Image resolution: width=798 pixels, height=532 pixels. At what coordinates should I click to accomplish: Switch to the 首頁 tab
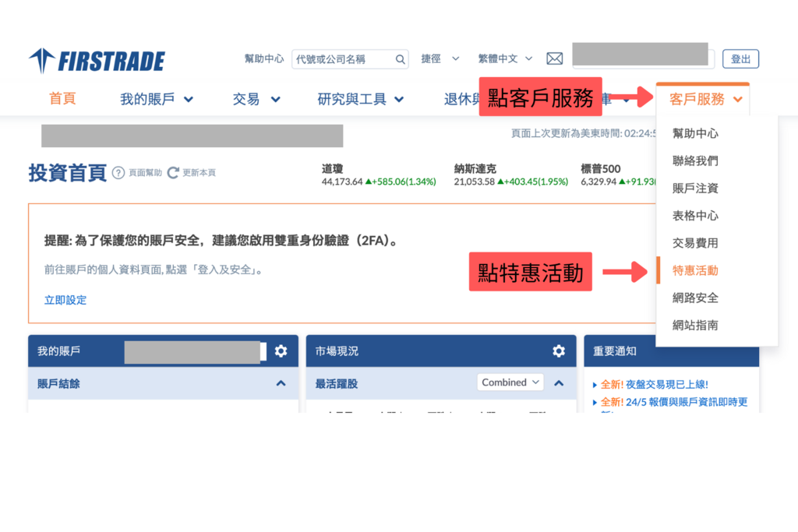tap(62, 99)
